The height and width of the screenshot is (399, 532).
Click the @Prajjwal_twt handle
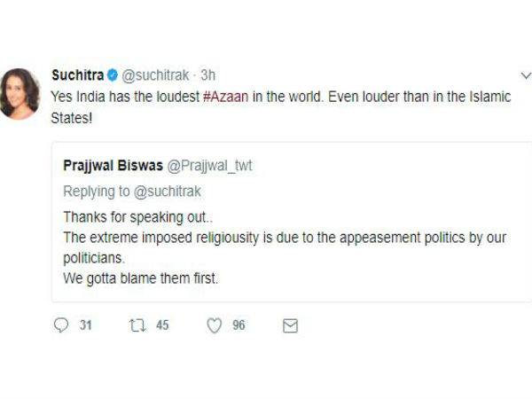click(209, 166)
